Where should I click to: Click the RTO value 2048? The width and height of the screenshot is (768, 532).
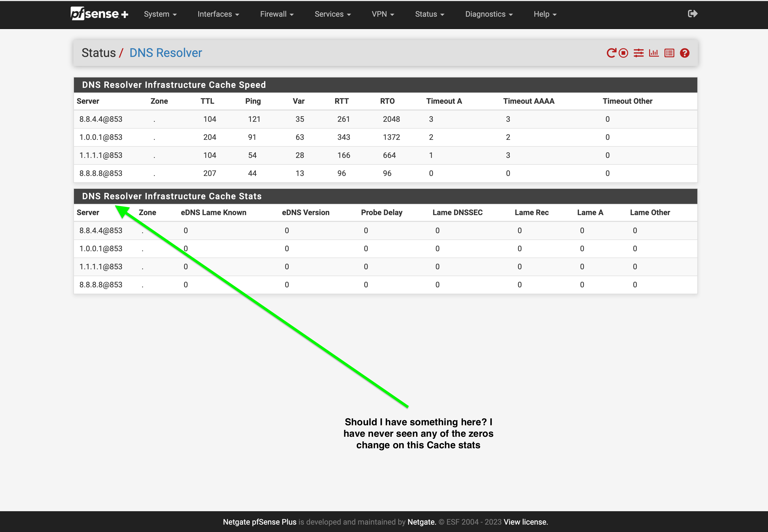point(391,119)
